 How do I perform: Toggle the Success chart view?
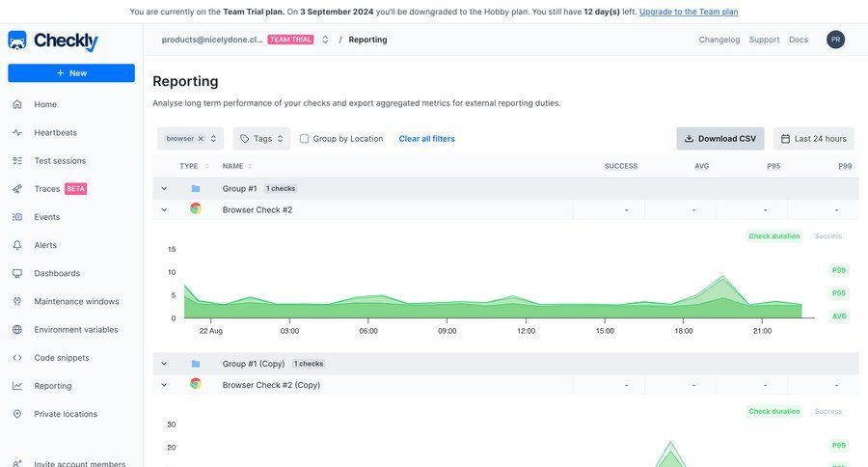[x=827, y=236]
